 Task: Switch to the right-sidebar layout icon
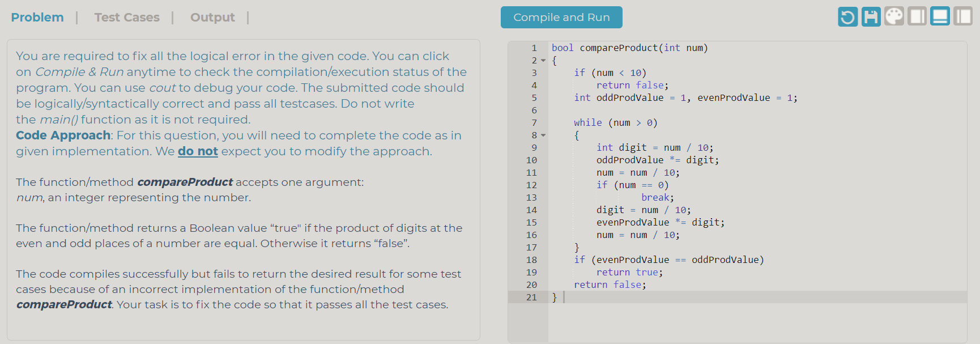pyautogui.click(x=917, y=16)
